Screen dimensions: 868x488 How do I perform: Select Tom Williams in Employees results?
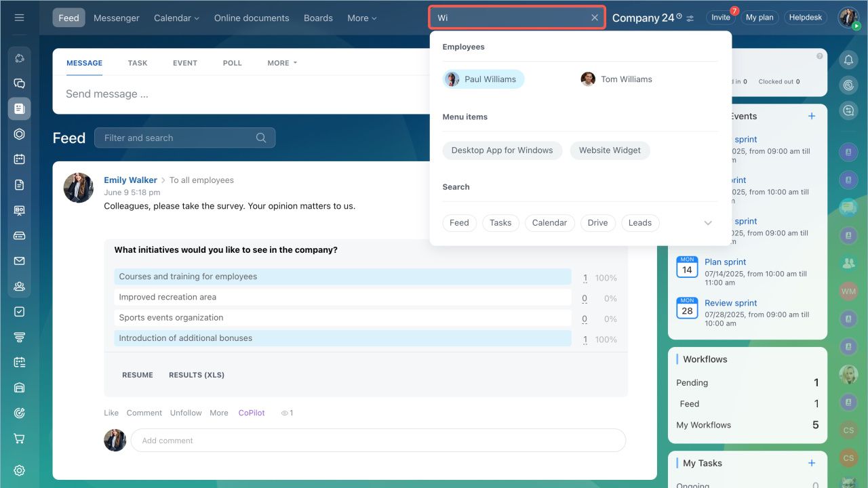(x=616, y=79)
